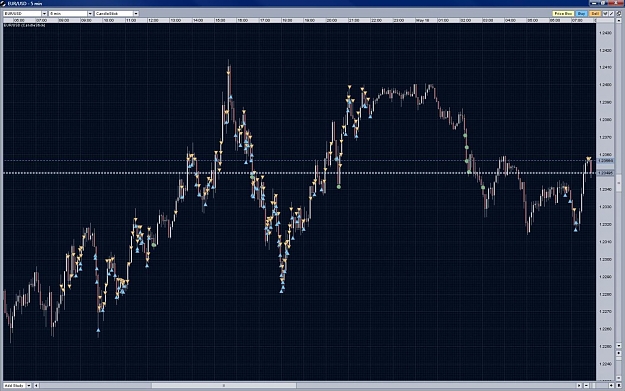Click the current price tag on the price axis
Image resolution: width=625 pixels, height=391 pixels.
pos(605,173)
